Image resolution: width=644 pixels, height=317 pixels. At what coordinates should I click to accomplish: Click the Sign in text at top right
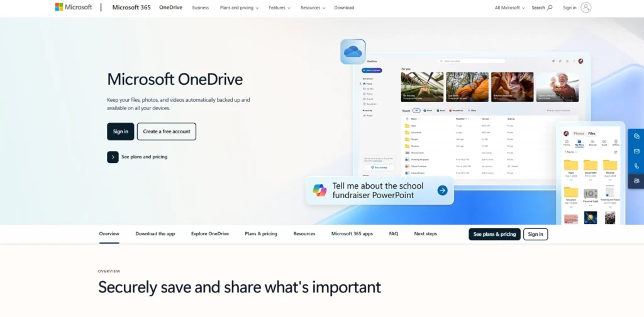click(x=569, y=8)
